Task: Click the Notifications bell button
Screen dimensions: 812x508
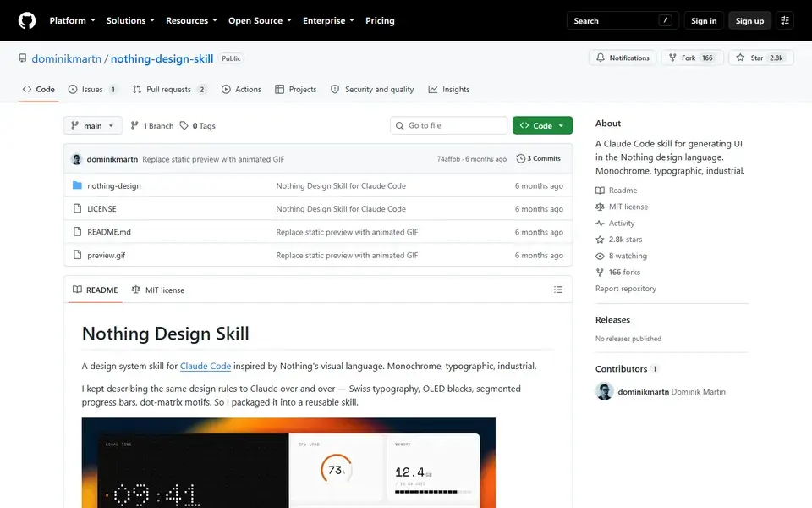Action: [623, 58]
